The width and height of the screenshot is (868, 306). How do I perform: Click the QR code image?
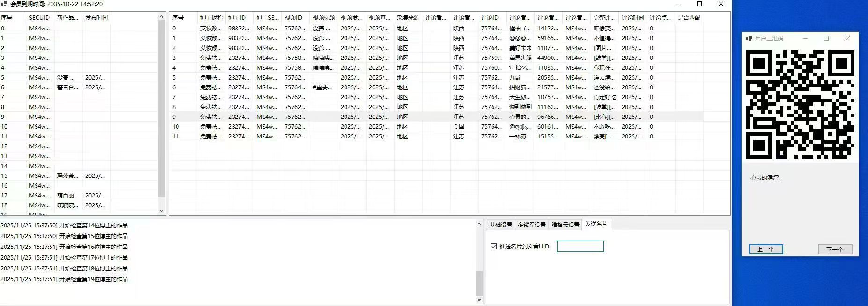point(800,104)
